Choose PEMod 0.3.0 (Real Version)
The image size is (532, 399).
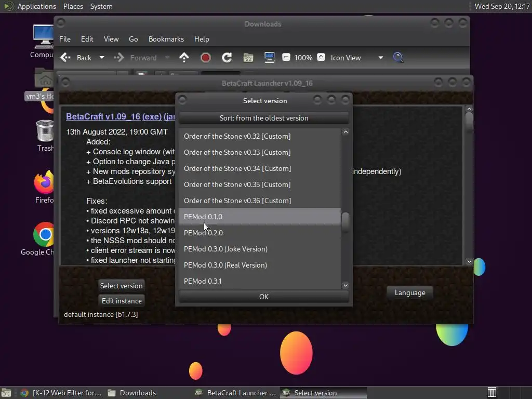pyautogui.click(x=260, y=265)
